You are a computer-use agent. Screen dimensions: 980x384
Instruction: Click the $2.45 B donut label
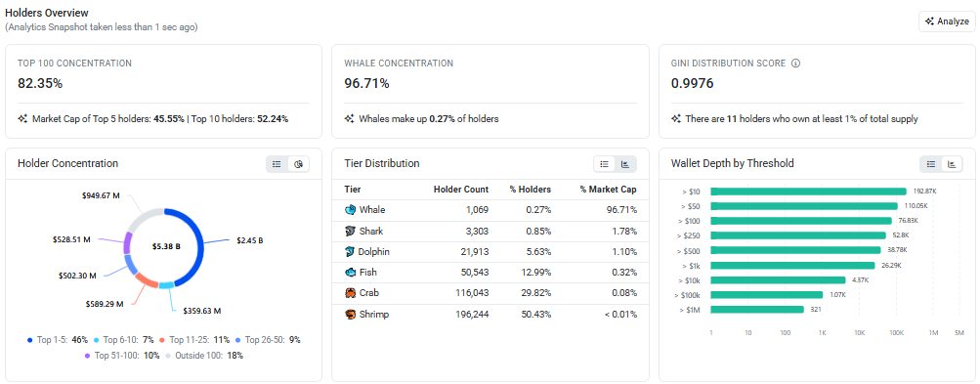[x=249, y=240]
